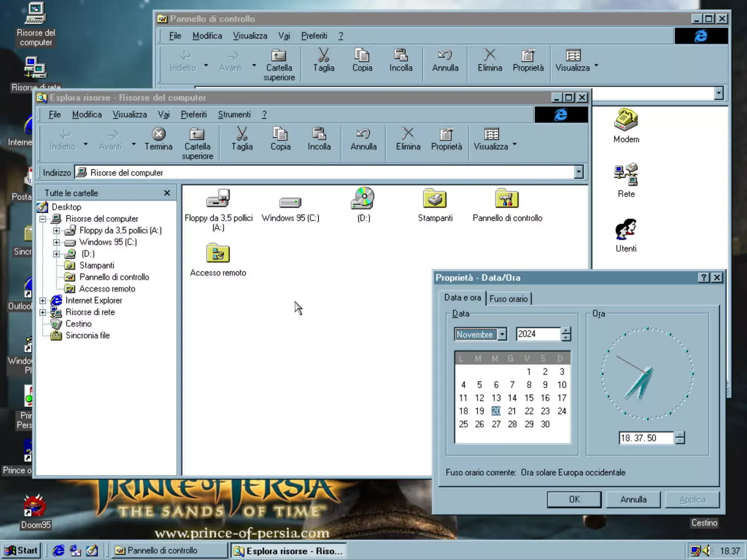Screen dimensions: 747x560
Task: Switch to the Fuso orario tab
Action: click(509, 298)
